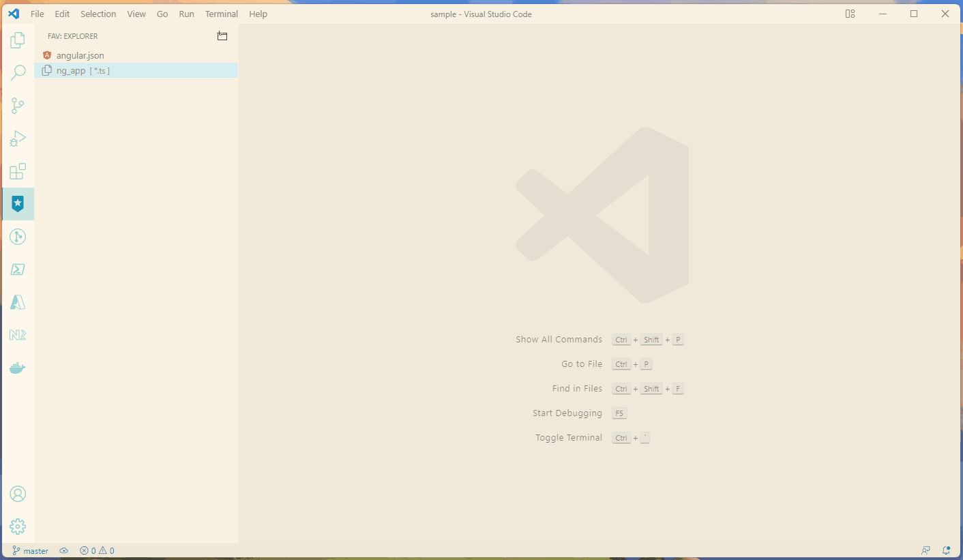
Task: Open the Git Graph activity icon
Action: (x=18, y=237)
